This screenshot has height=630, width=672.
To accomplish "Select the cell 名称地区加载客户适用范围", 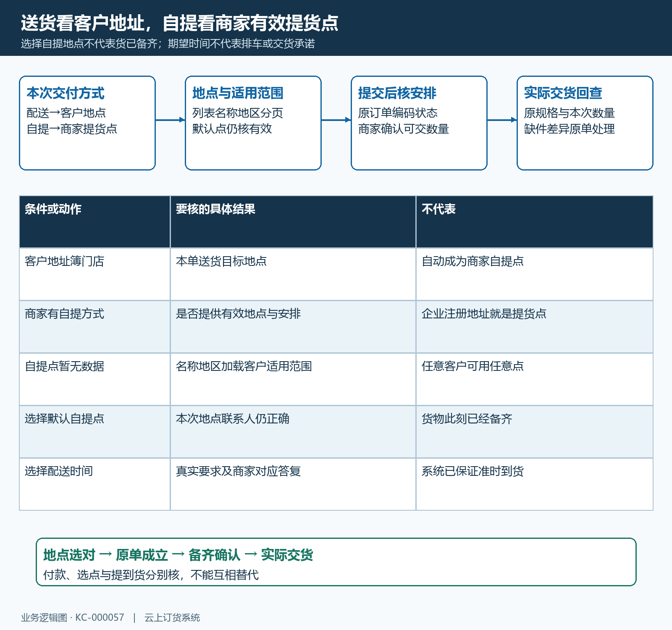I will (x=293, y=379).
